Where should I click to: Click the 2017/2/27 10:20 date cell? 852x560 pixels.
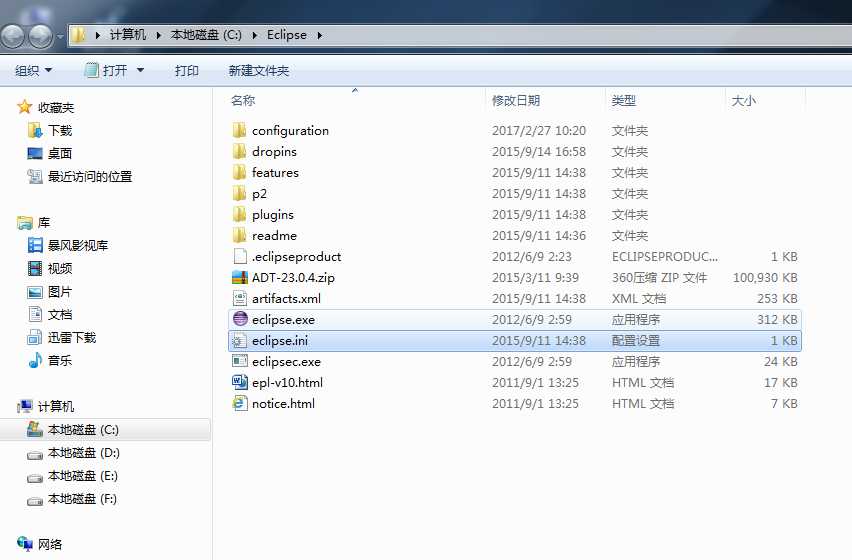539,130
